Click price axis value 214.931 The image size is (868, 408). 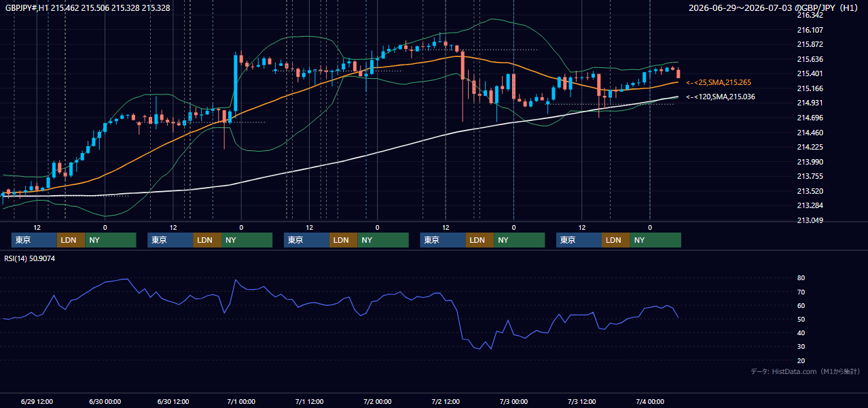point(810,103)
